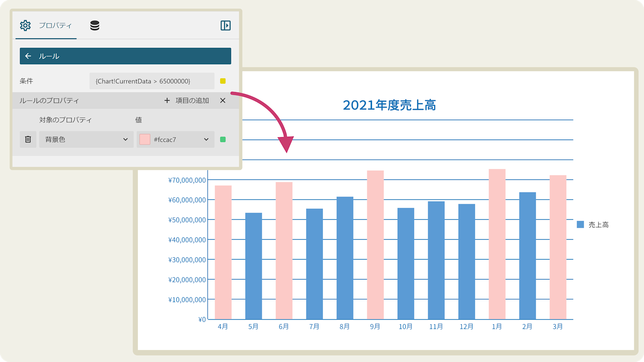This screenshot has height=362, width=644.
Task: Switch to the data (database) tab icon
Action: pos(95,25)
